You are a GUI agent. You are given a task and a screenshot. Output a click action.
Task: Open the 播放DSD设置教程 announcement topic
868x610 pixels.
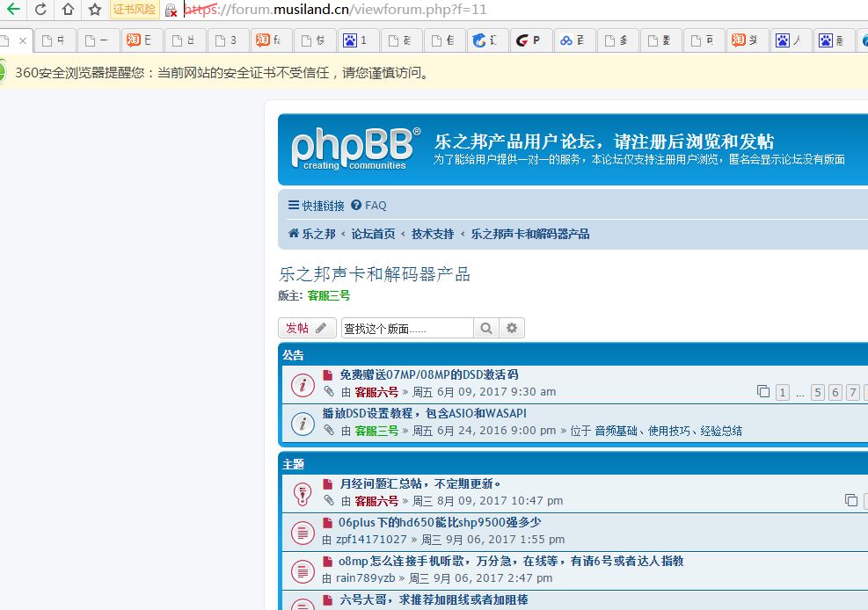[424, 413]
